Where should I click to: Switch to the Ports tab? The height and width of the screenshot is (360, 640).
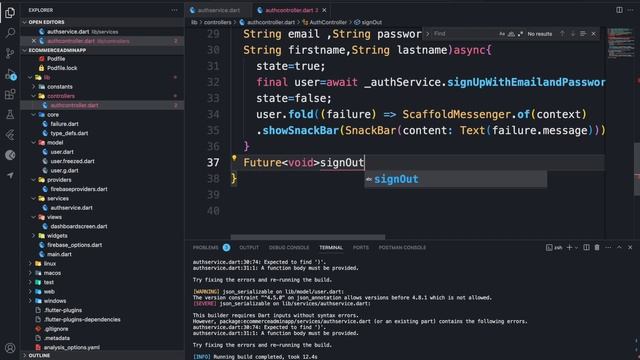(x=360, y=247)
